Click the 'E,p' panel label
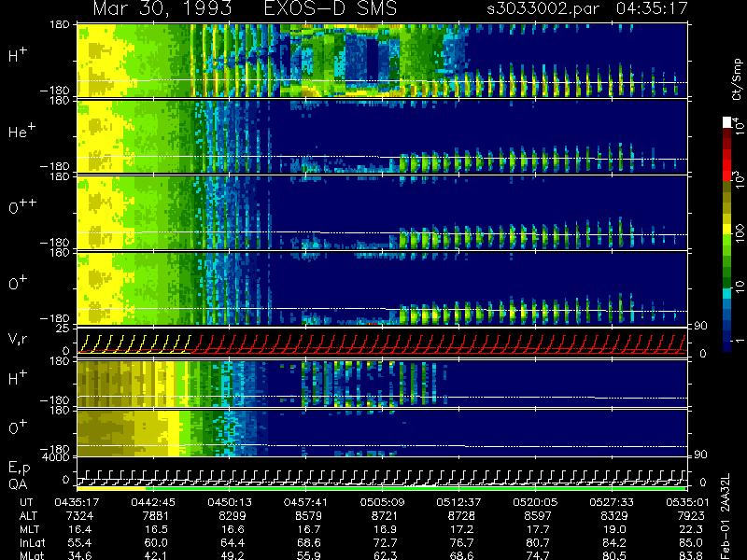Viewport: 747px width, 560px height. [19, 469]
